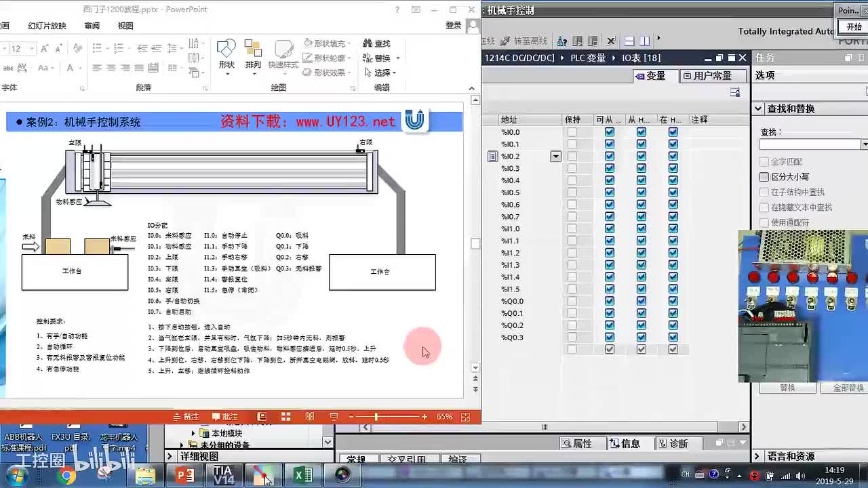The height and width of the screenshot is (488, 868).
Task: Split TIA editor space vertically
Action: pyautogui.click(x=644, y=41)
